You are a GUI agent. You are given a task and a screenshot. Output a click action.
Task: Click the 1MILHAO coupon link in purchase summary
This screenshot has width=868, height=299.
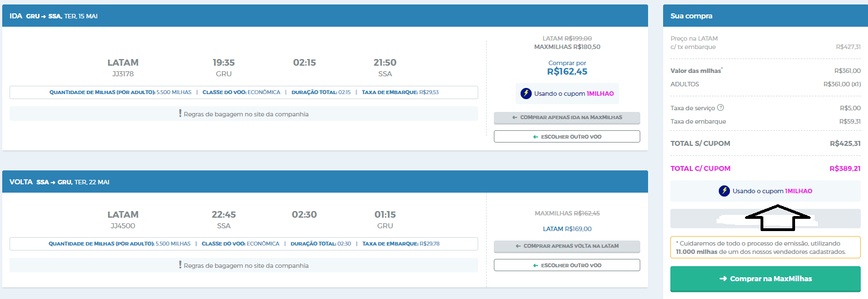(798, 191)
